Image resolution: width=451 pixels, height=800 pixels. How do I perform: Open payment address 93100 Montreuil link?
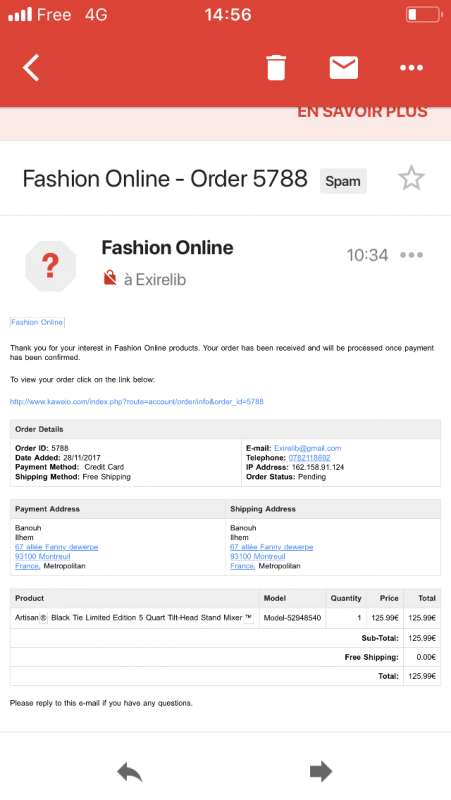[43, 556]
